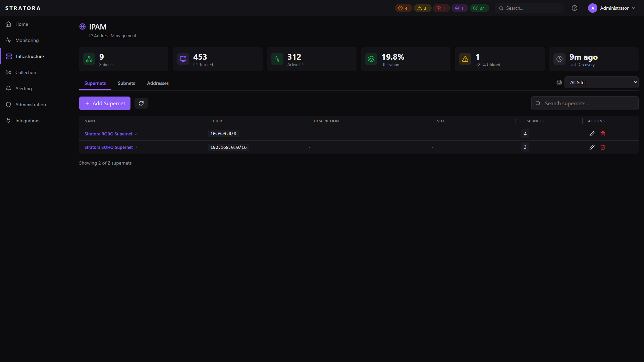Click the orange critical alerts badge showing 4
Screen dimensions: 644x362
pyautogui.click(x=403, y=8)
